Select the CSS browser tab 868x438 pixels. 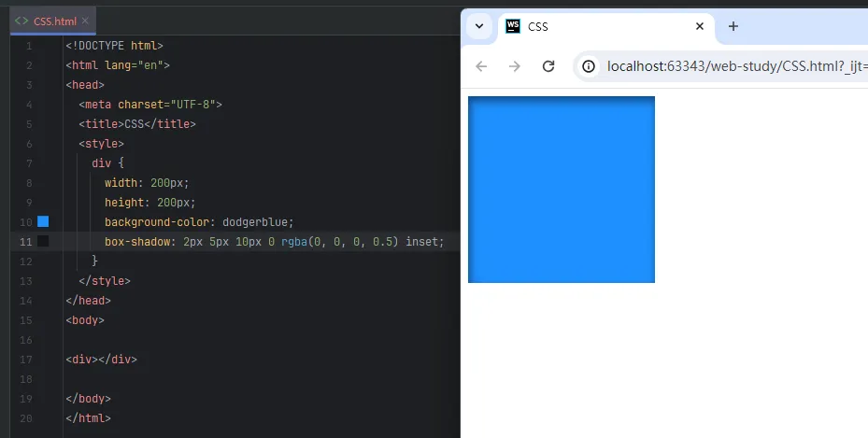598,26
